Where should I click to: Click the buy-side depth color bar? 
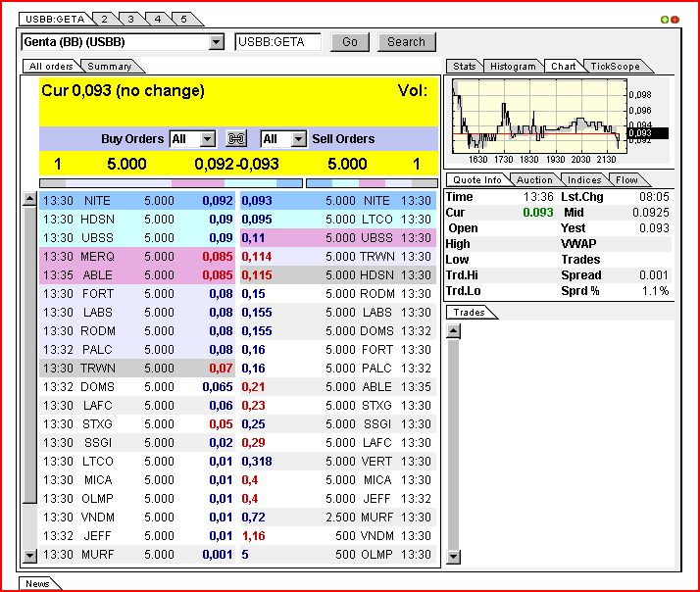click(x=172, y=183)
